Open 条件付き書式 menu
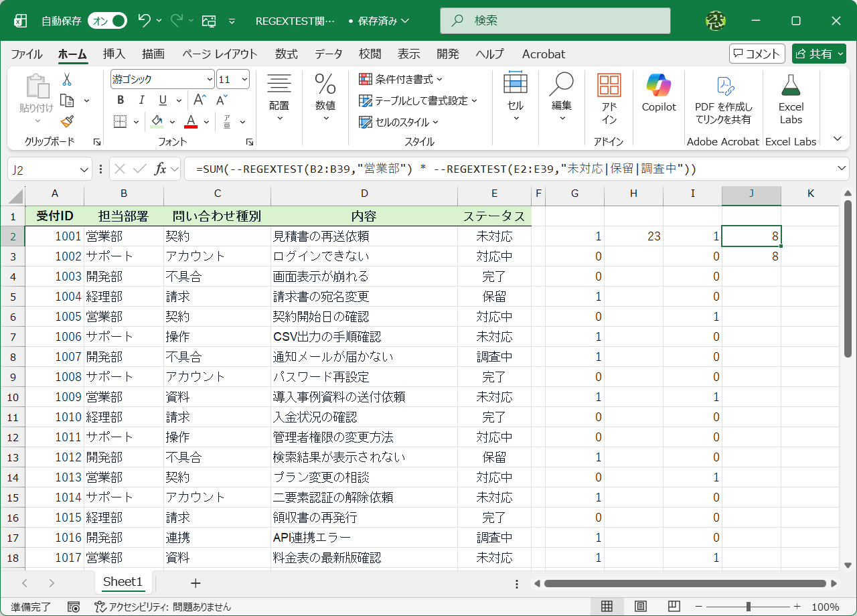This screenshot has height=616, width=857. pyautogui.click(x=400, y=80)
